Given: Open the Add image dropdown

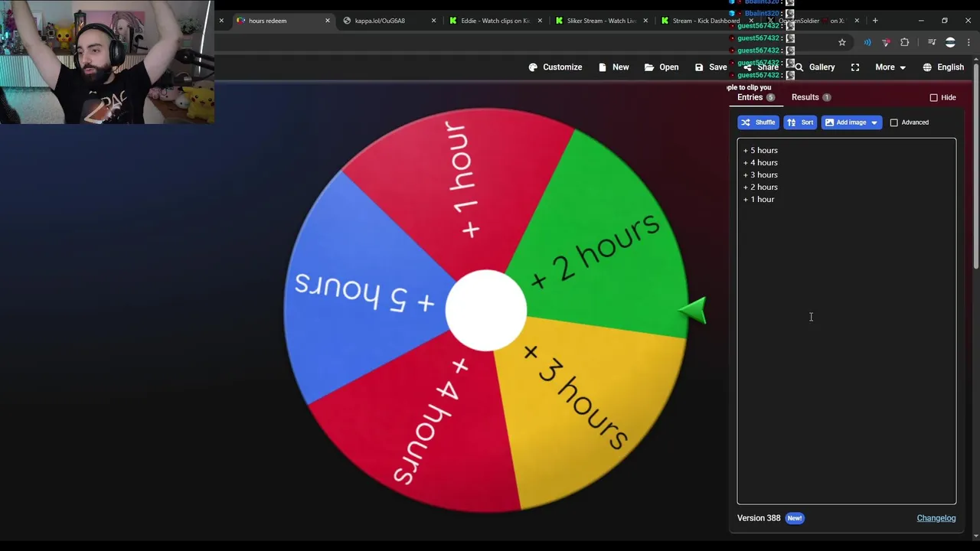Looking at the screenshot, I should pyautogui.click(x=851, y=122).
